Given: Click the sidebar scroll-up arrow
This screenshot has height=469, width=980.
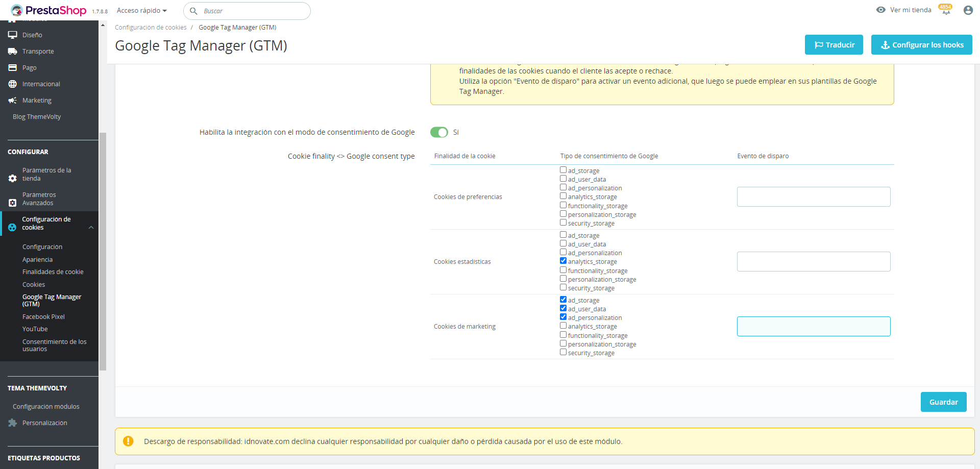Looking at the screenshot, I should tap(103, 24).
